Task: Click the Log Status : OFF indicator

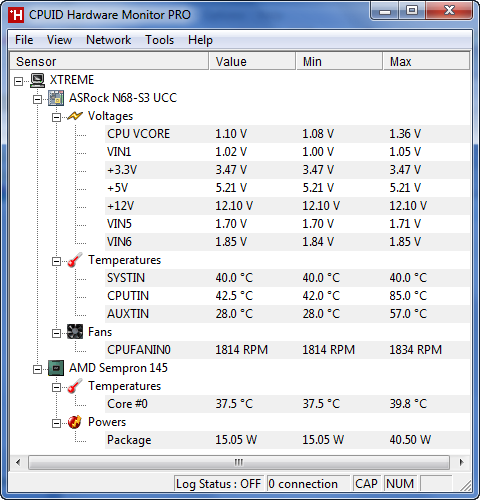Action: pos(219,484)
